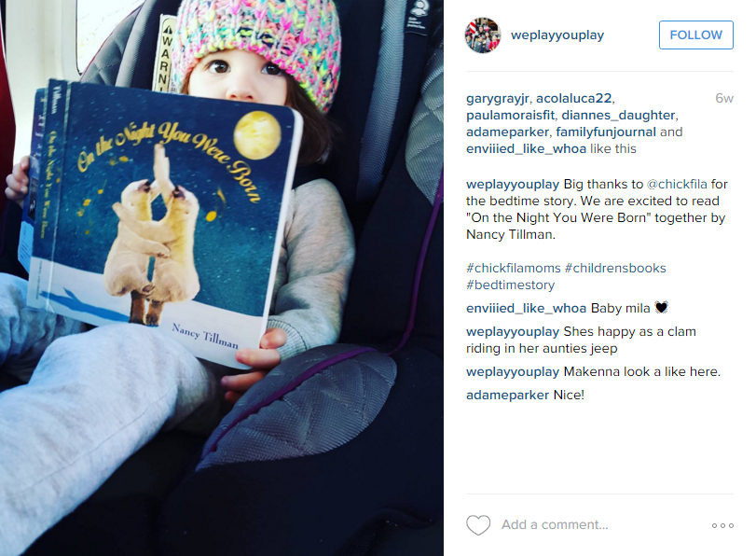
Task: Open paulamoraisfit's profile
Action: 510,116
